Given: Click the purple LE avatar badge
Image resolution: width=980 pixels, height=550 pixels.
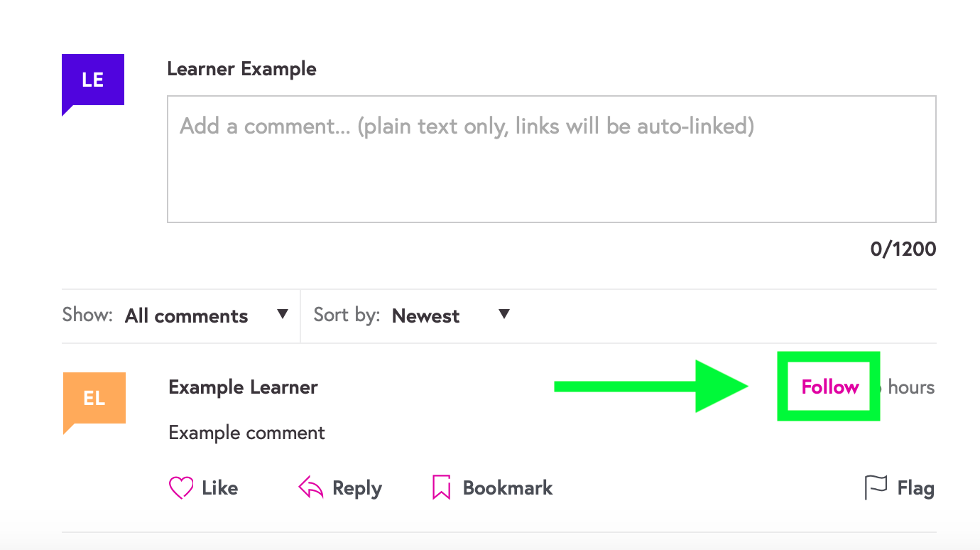Looking at the screenshot, I should click(93, 80).
